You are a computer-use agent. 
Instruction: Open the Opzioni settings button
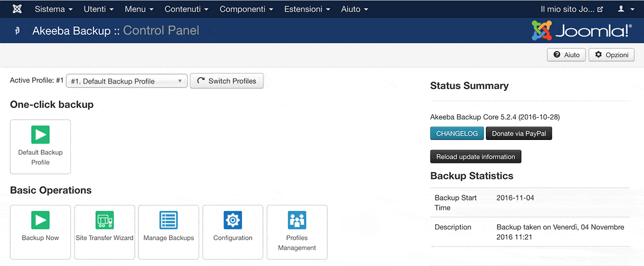pyautogui.click(x=612, y=55)
